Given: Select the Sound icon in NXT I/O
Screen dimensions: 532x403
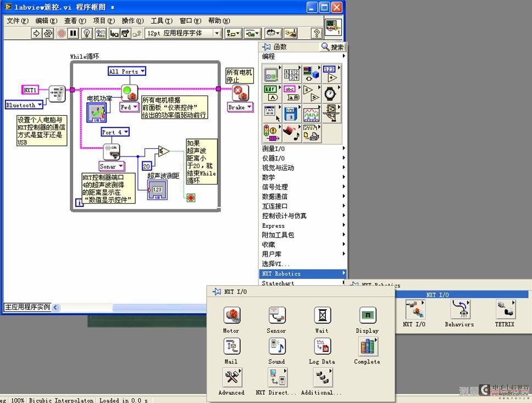Looking at the screenshot, I should (277, 346).
